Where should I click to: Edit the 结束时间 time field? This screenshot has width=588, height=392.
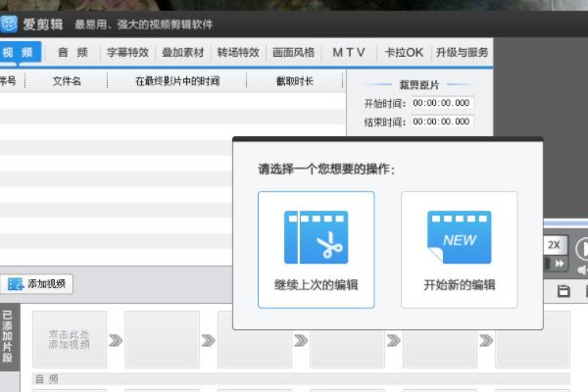441,122
